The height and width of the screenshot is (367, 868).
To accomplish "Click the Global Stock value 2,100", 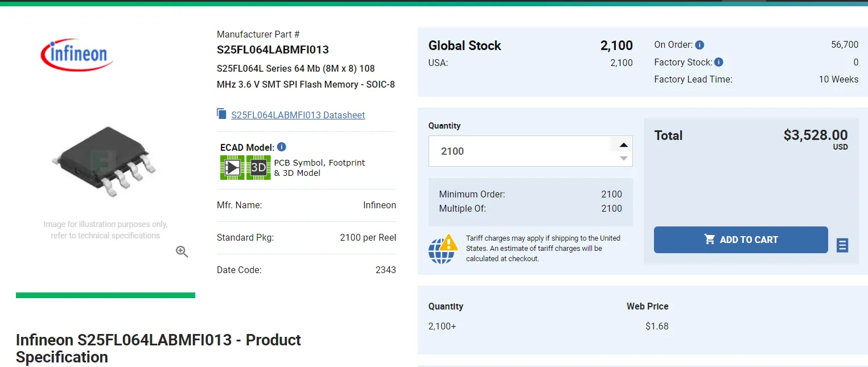I will click(x=616, y=46).
